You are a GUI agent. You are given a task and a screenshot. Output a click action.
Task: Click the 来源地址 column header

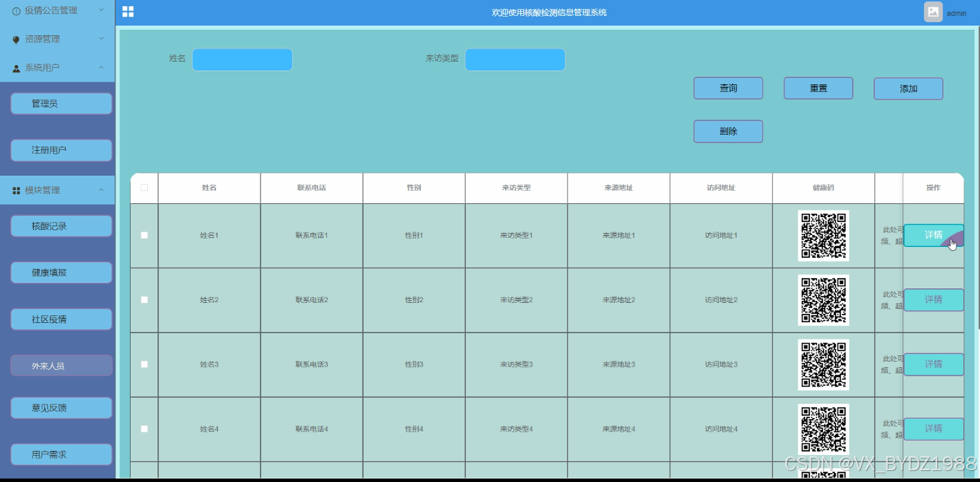[x=619, y=188]
